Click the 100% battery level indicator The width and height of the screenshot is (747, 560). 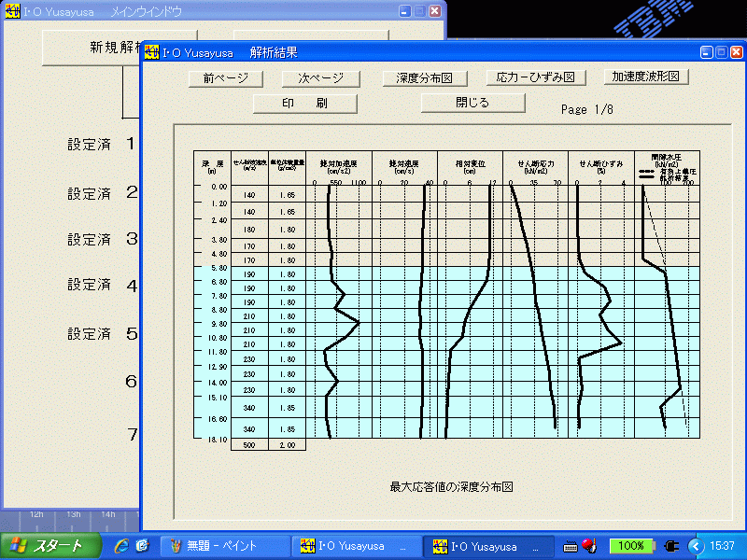click(x=632, y=546)
